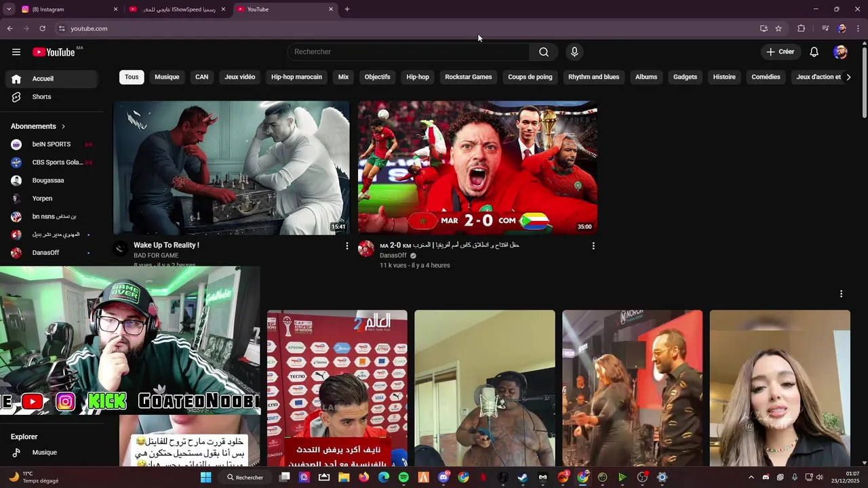The image size is (868, 488).
Task: Open the CBS Sports Golazo subscription
Action: [x=52, y=163]
